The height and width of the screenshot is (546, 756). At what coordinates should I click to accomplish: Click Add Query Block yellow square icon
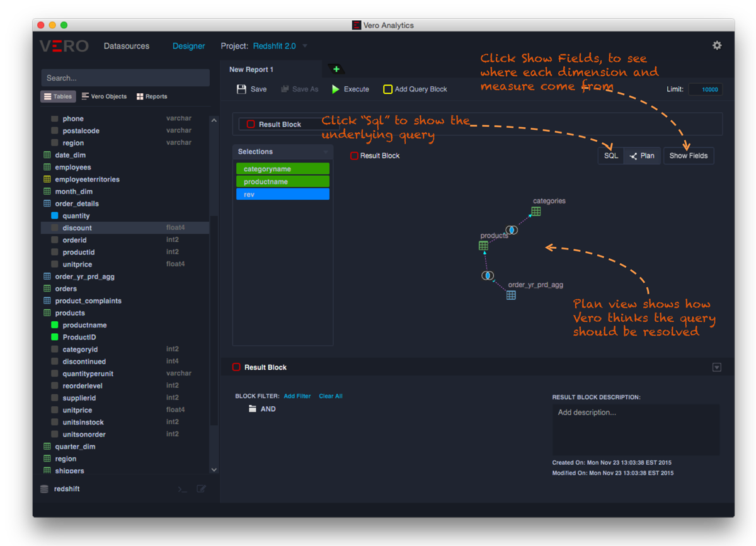point(387,89)
